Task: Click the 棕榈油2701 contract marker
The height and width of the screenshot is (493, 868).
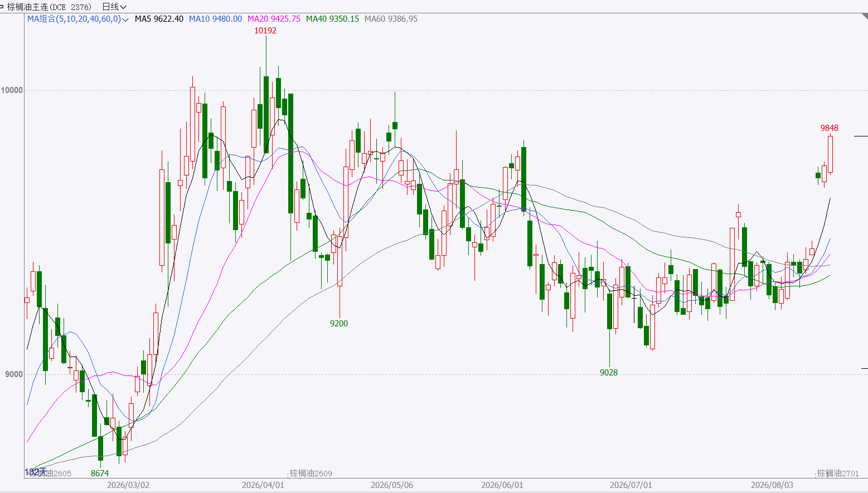Action: pos(838,474)
